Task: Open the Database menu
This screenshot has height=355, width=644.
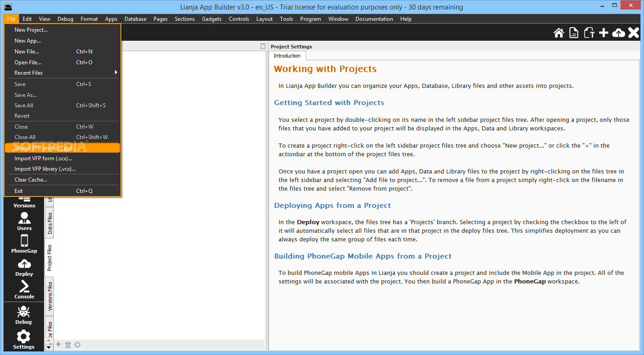Action: (135, 19)
